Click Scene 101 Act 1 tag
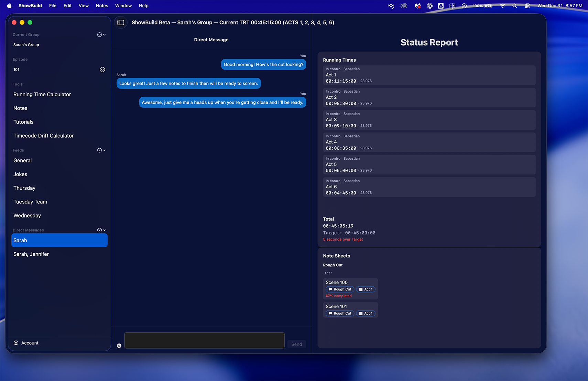This screenshot has height=381, width=588. 366,314
